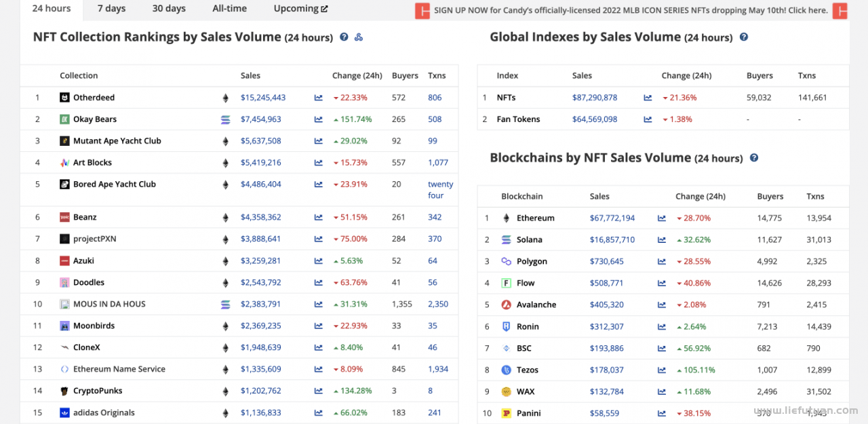Sort blockchains by Txns column header
Image resolution: width=868 pixels, height=424 pixels.
click(x=816, y=197)
